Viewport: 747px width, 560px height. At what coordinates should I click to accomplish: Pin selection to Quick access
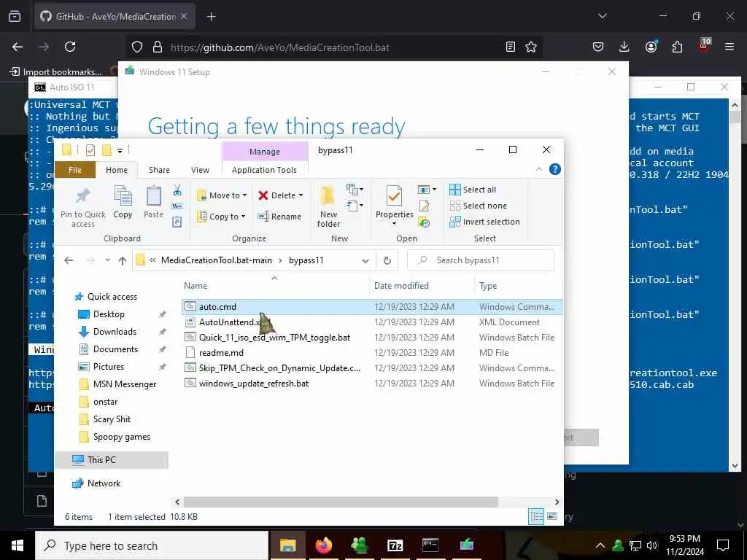click(x=83, y=207)
